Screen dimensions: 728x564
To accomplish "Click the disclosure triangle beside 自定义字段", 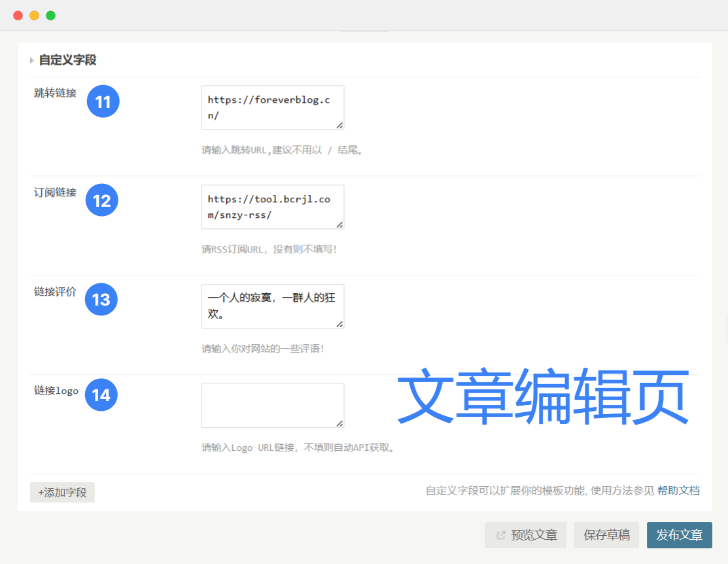I will [31, 59].
